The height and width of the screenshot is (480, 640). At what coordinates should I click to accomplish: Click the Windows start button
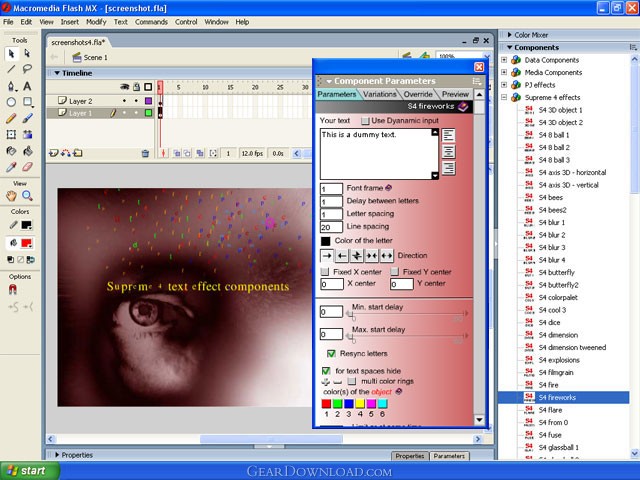[29, 471]
